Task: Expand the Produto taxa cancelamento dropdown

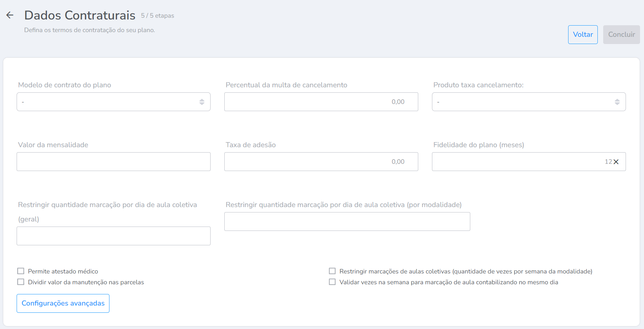Action: (524, 102)
